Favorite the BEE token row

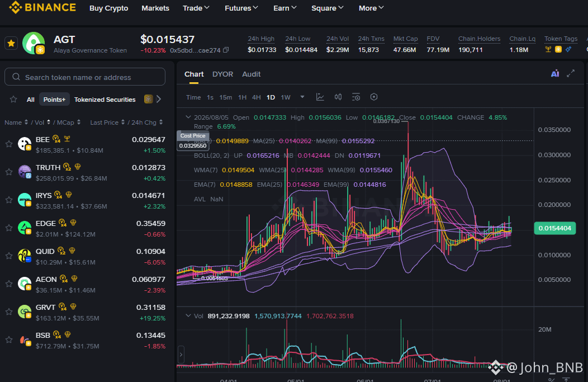[8, 144]
